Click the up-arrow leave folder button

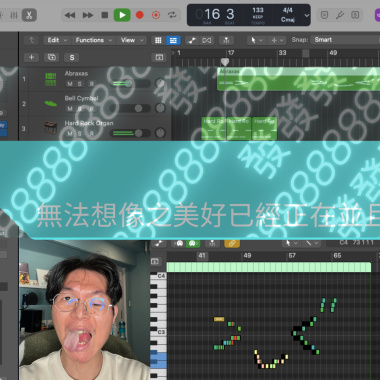[32, 40]
